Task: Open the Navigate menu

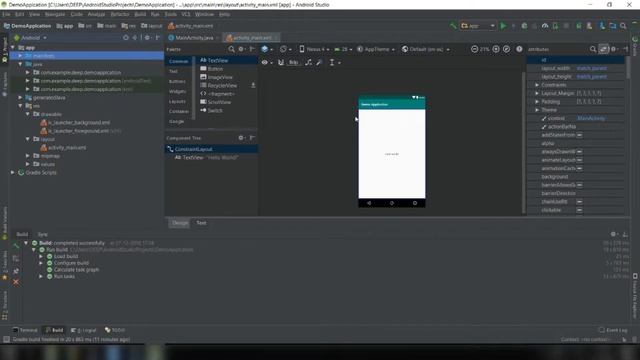Action: 55,14
